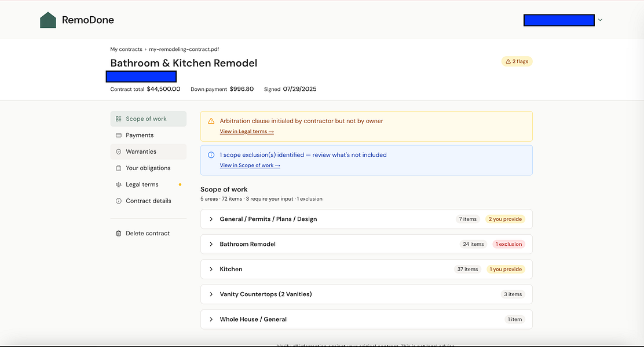Click the signed date 07/29/2025

[x=299, y=89]
